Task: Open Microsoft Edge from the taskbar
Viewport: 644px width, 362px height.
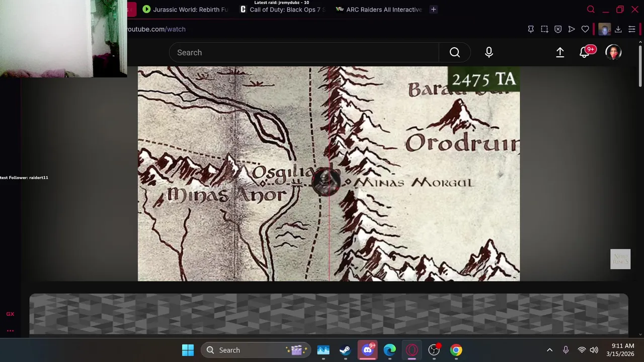Action: (390, 350)
